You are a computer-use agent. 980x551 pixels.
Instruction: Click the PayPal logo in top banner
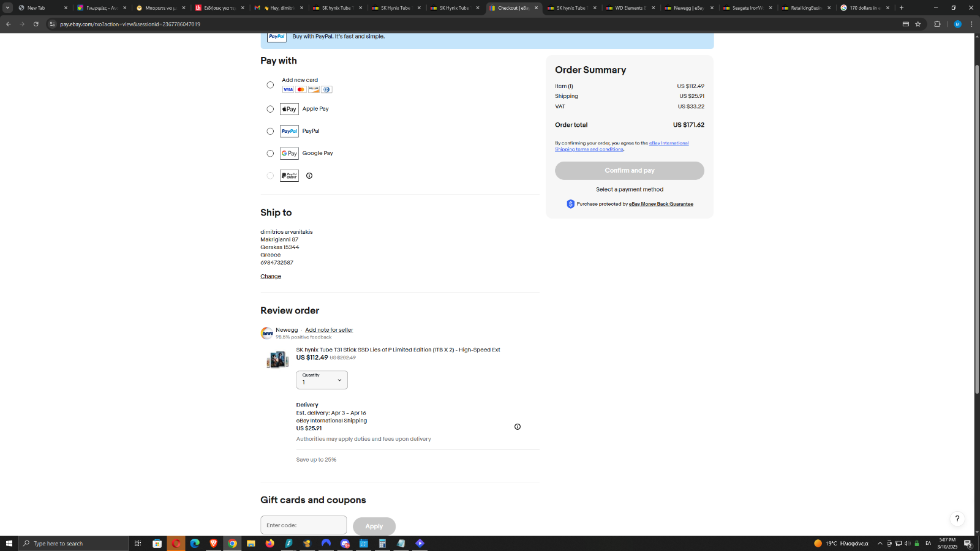click(277, 37)
